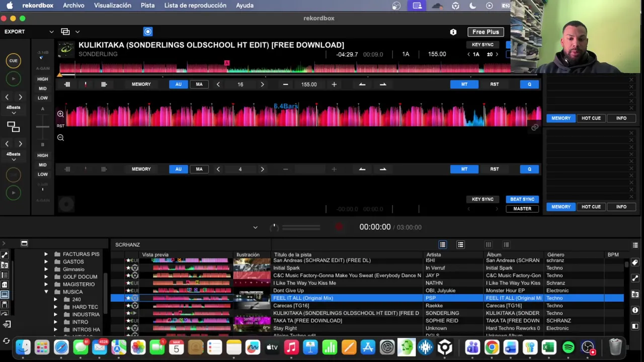Click deck 2 pitch bend up icon
Screen dimensions: 644x362
383,169
